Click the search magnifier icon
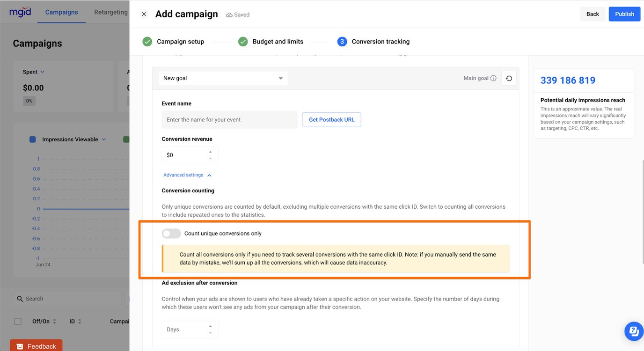This screenshot has width=644, height=351. pos(20,299)
